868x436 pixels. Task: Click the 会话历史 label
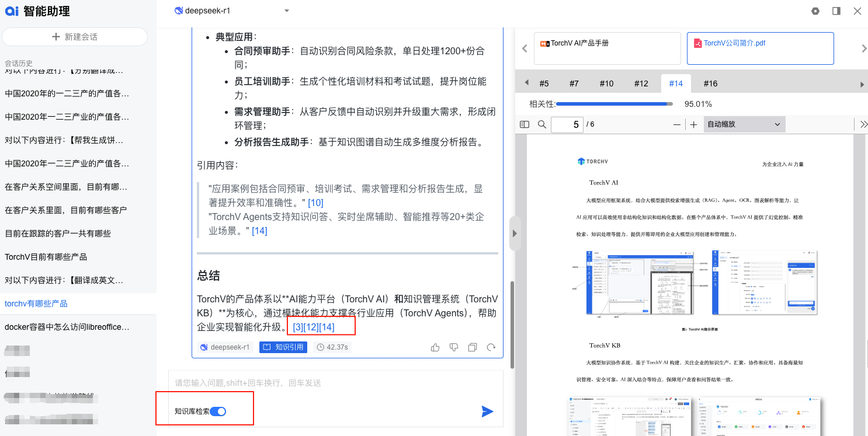tap(19, 63)
